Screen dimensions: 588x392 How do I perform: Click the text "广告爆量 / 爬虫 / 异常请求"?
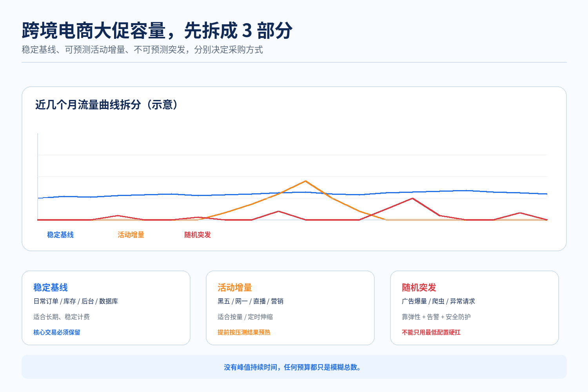tap(438, 301)
